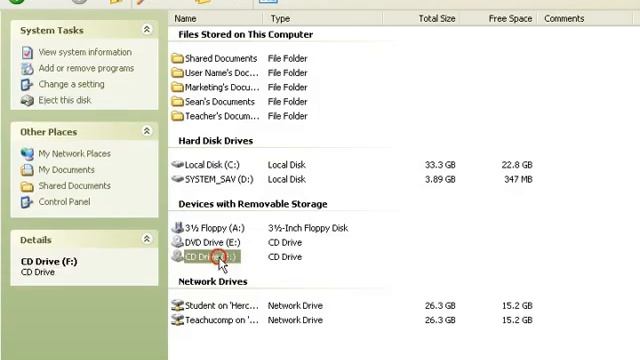
Task: Click the 347 MB free space value
Action: pyautogui.click(x=518, y=179)
